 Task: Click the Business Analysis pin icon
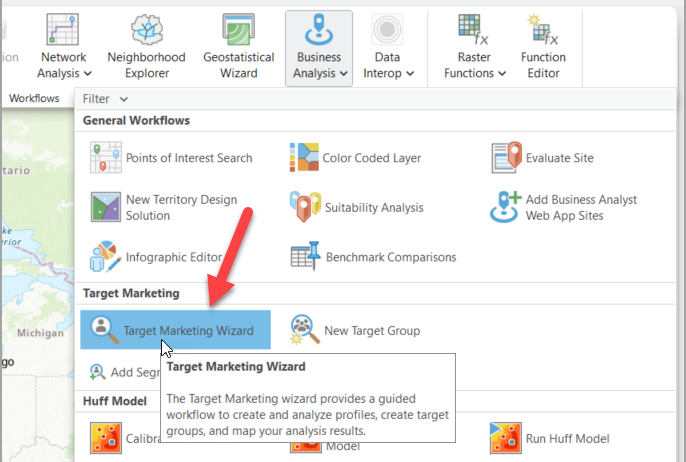(x=319, y=29)
